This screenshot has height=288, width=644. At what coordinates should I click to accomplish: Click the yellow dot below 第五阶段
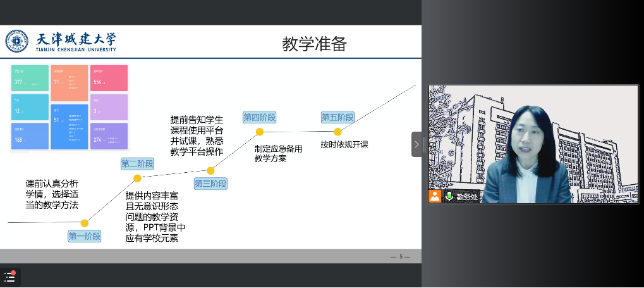[337, 132]
